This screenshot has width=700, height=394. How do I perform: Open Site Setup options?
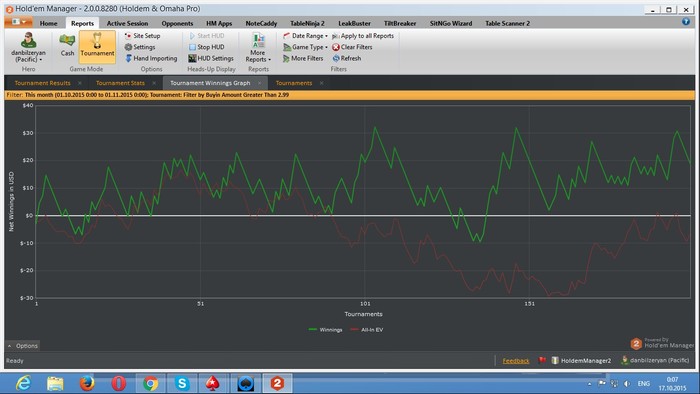[x=142, y=36]
